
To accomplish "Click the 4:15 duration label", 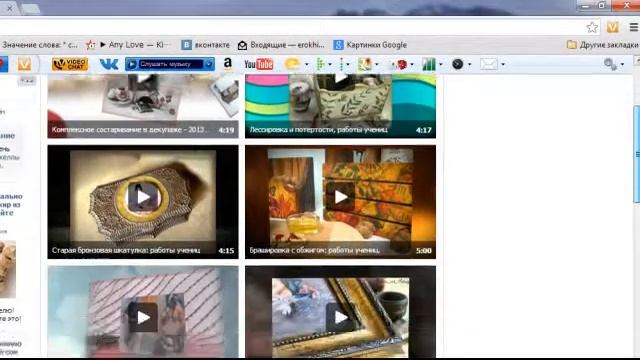I will click(226, 251).
